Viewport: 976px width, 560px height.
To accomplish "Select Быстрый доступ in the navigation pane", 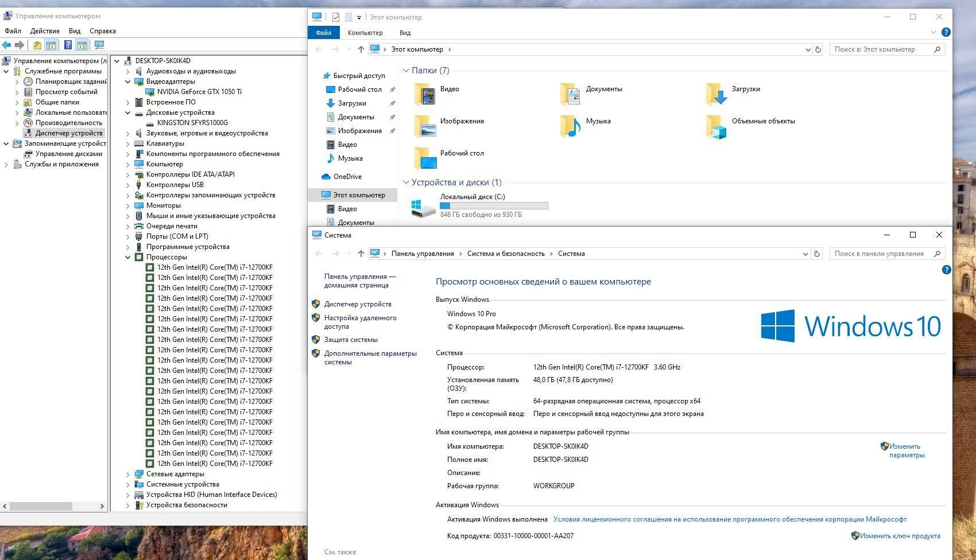I will (x=359, y=76).
